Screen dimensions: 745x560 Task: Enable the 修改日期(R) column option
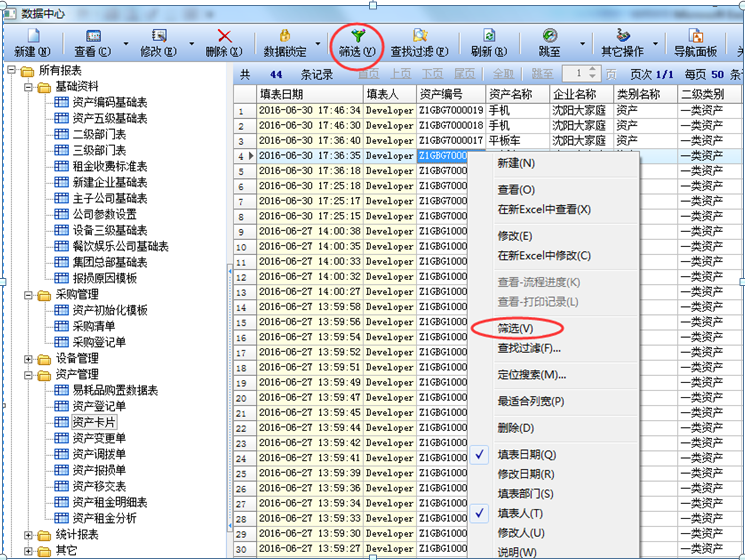tap(526, 474)
